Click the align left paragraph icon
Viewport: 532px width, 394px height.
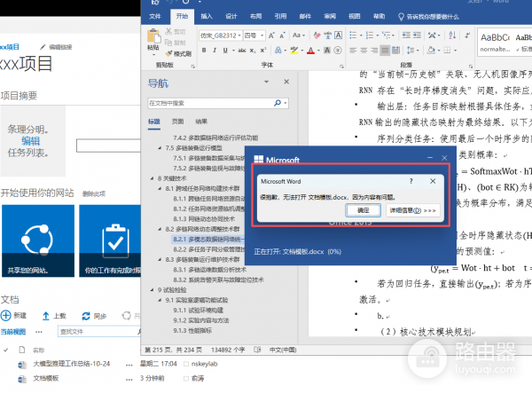coord(353,51)
